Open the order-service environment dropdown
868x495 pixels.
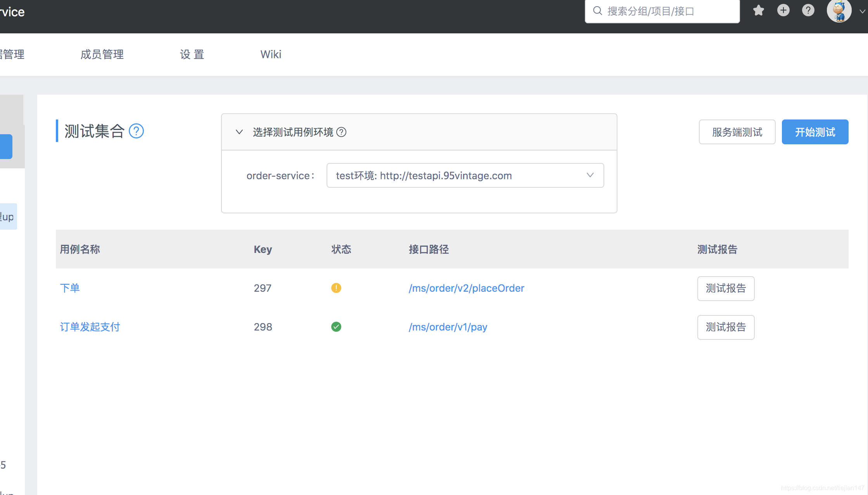tap(465, 175)
